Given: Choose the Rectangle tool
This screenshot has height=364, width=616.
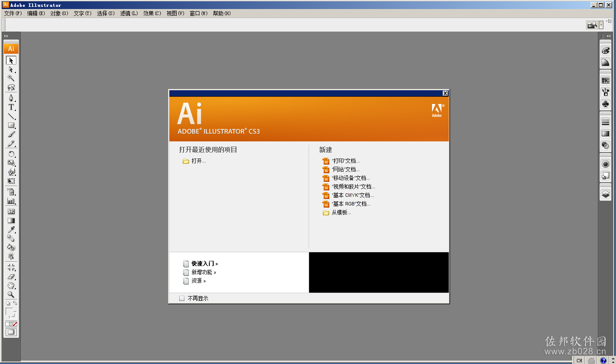Looking at the screenshot, I should [x=11, y=125].
